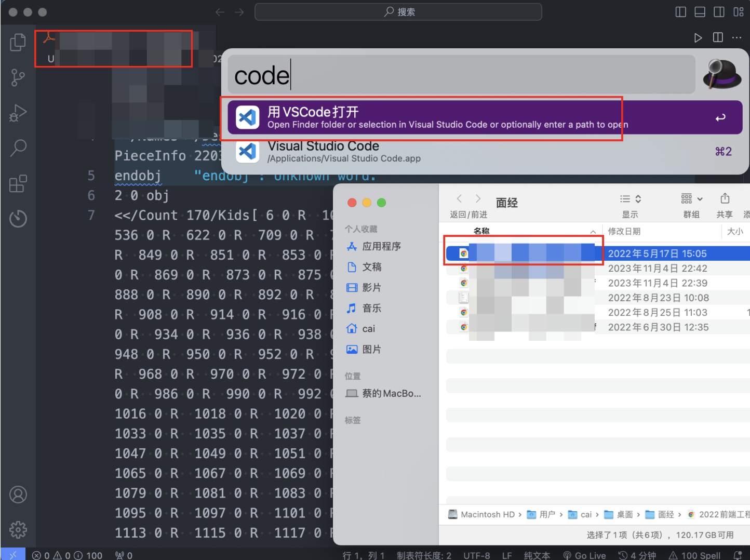Split the editor to the right
Screen dimensions: 750x560
click(x=718, y=37)
